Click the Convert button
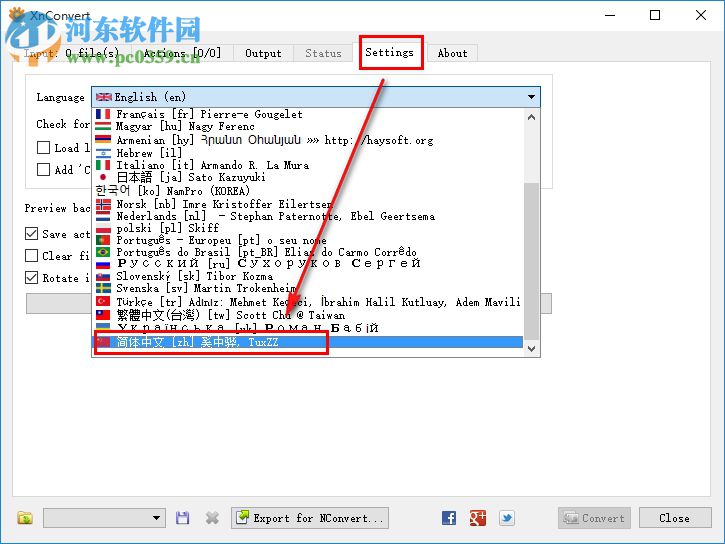The image size is (725, 544). (595, 518)
